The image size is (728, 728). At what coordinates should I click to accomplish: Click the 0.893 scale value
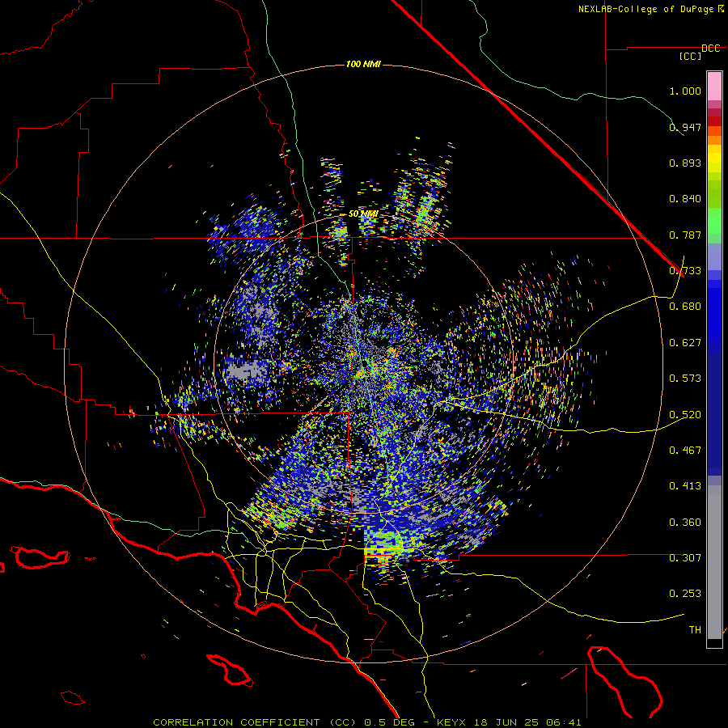[685, 163]
